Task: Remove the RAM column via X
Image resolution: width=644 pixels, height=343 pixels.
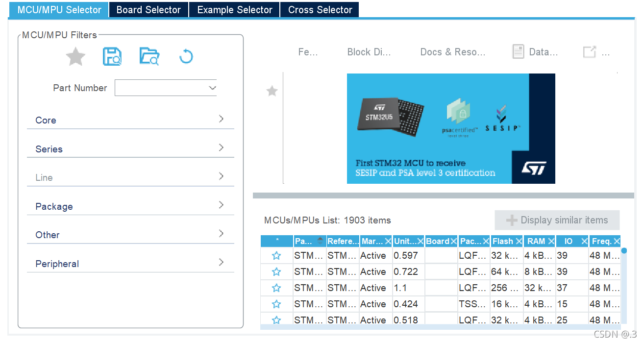Action: [551, 241]
